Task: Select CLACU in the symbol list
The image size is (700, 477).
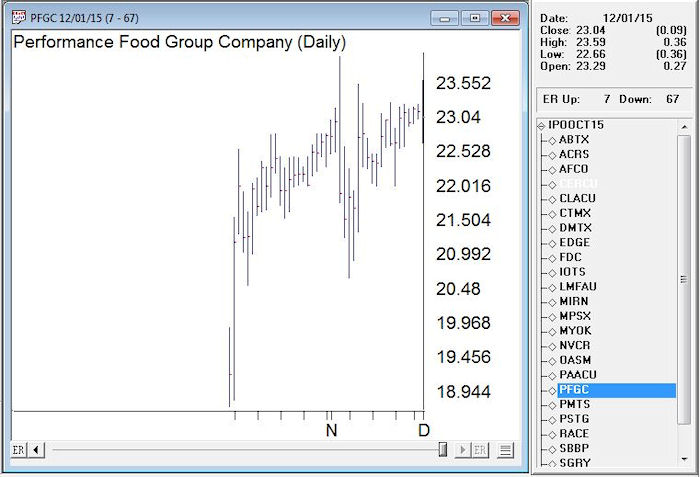Action: [x=577, y=198]
